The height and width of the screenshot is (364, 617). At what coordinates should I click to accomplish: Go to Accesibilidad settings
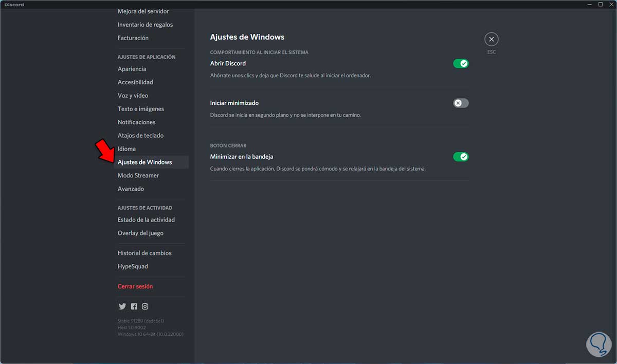point(135,82)
